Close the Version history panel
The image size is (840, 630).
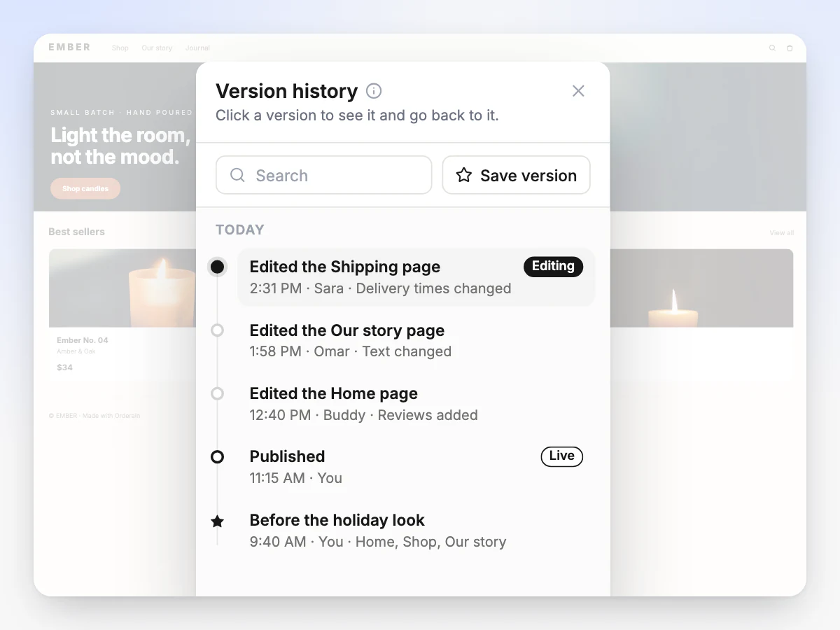[578, 91]
